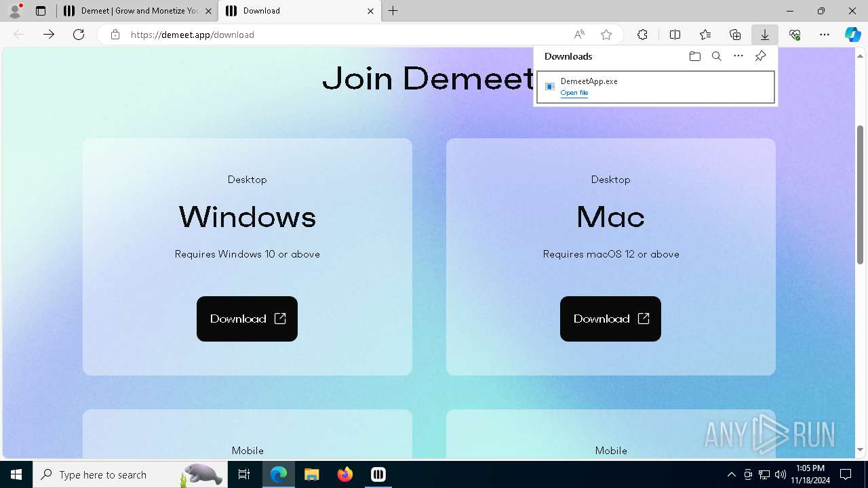Open the clock and calendar flyout

point(810,474)
